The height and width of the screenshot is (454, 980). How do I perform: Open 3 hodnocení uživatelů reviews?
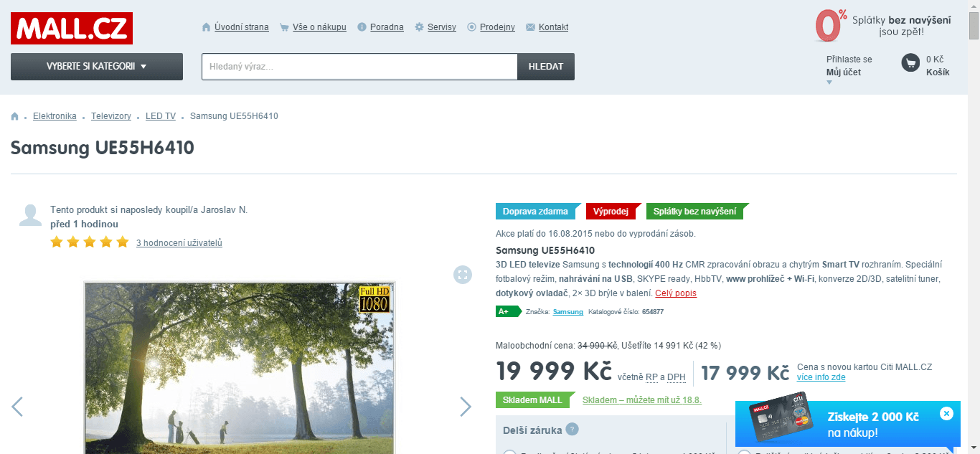tap(179, 243)
